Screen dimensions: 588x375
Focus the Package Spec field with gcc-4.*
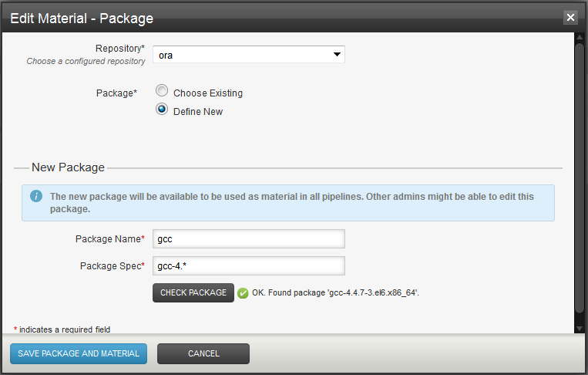click(x=249, y=265)
